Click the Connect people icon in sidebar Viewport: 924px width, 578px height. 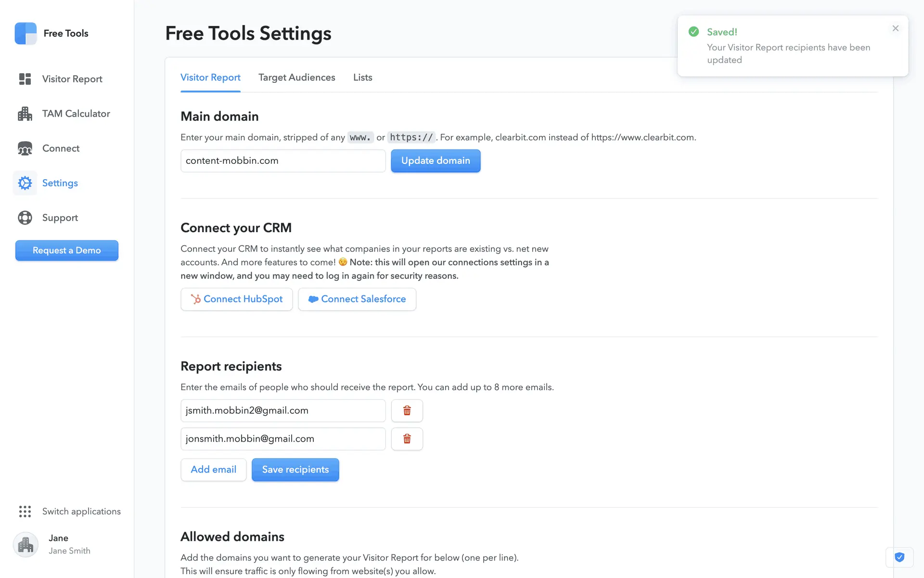point(25,148)
